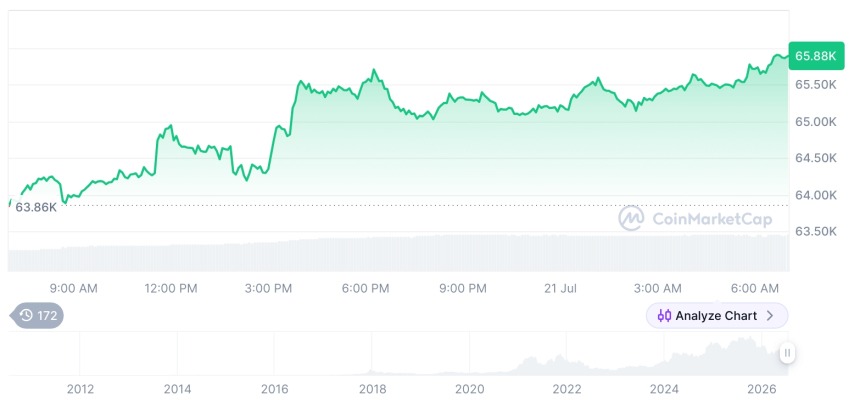This screenshot has height=401, width=860.
Task: Click the 2021 peak in mini overview chart
Action: (x=529, y=363)
